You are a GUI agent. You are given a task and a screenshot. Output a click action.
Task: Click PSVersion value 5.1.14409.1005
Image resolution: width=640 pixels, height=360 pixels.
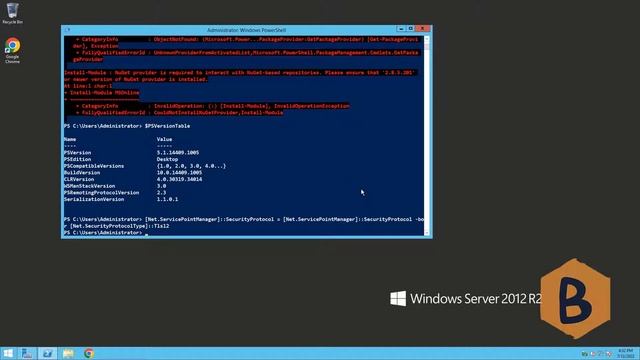click(178, 153)
